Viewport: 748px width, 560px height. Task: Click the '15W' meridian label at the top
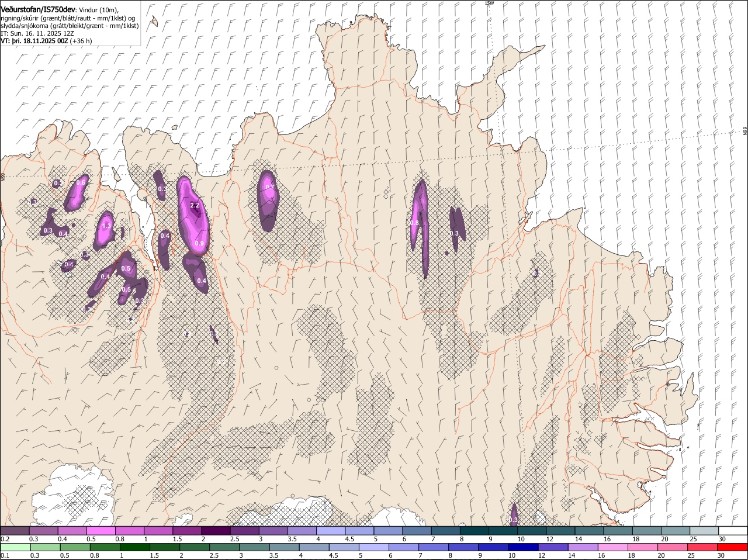coord(489,3)
